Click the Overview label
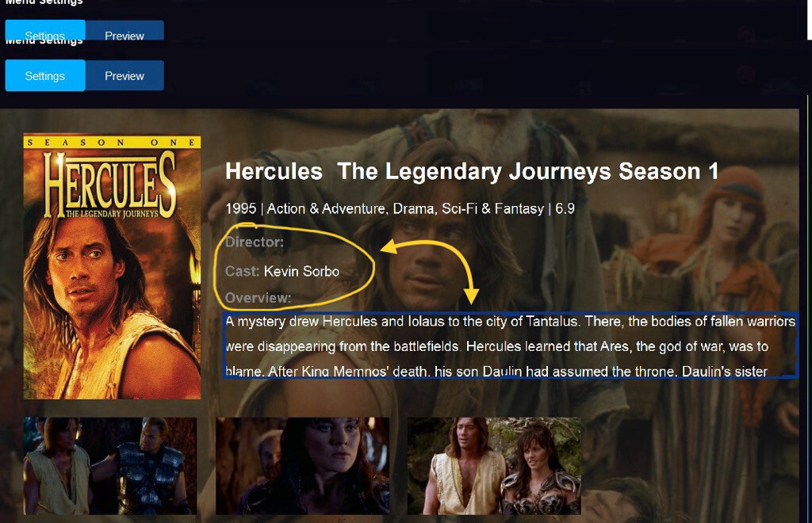Screen dimensions: 812x523 (x=258, y=297)
